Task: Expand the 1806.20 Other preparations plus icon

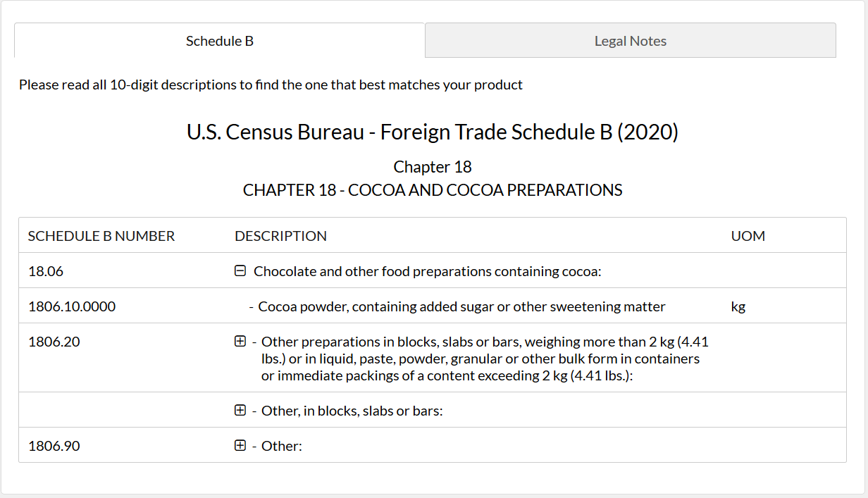Action: 240,341
